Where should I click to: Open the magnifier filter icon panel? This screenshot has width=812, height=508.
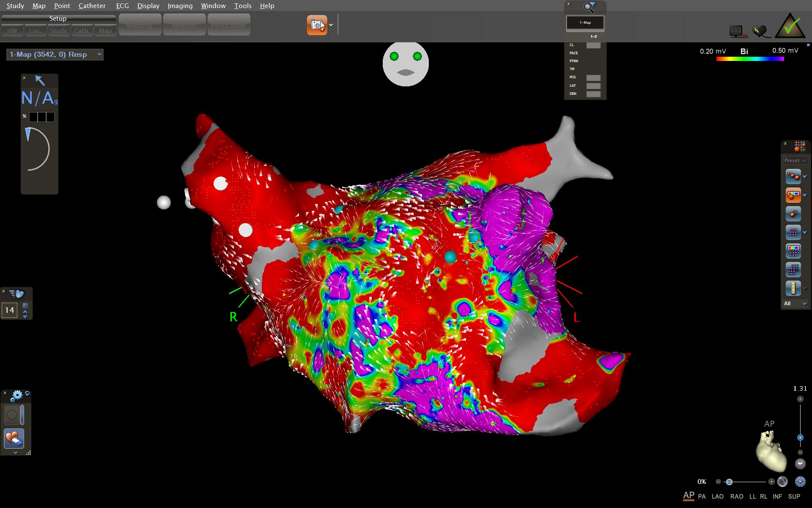[590, 7]
